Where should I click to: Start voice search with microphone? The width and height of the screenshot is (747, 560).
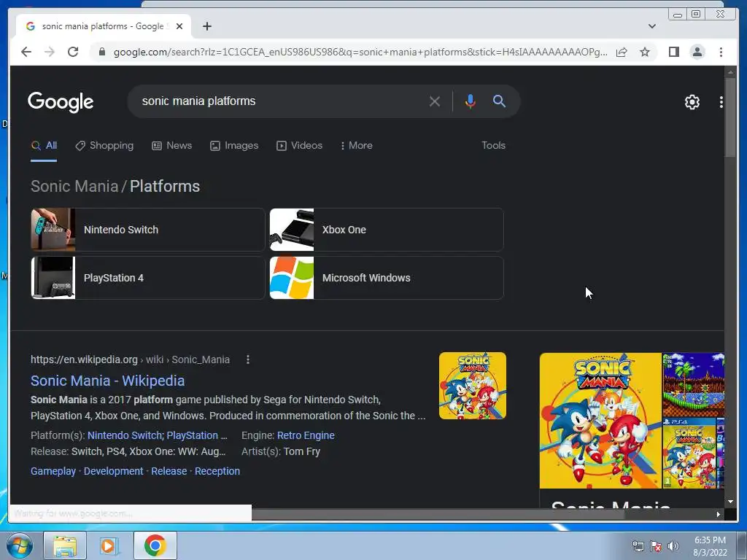point(471,101)
